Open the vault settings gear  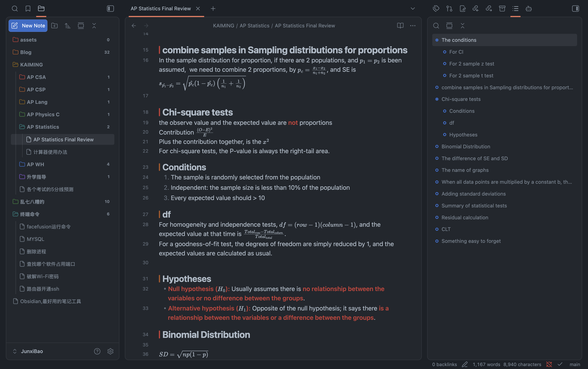coord(110,351)
